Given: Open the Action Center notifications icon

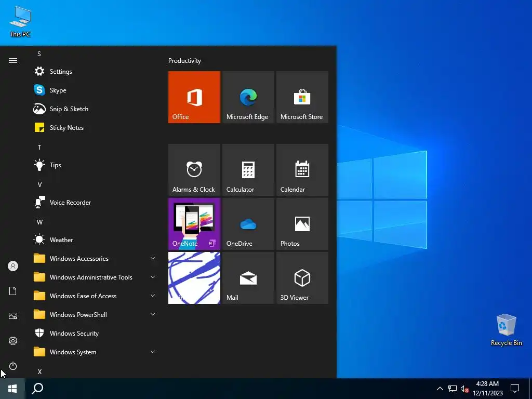Looking at the screenshot, I should [x=515, y=389].
